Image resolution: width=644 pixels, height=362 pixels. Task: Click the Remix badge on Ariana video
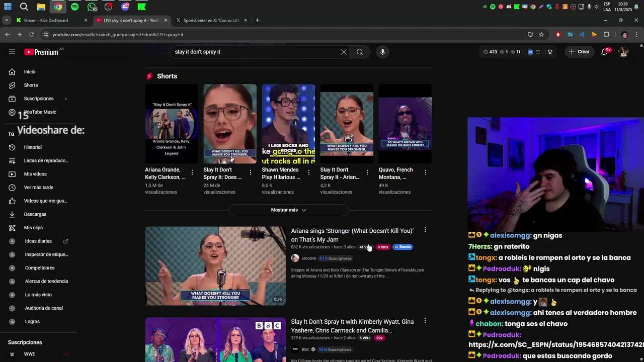403,247
